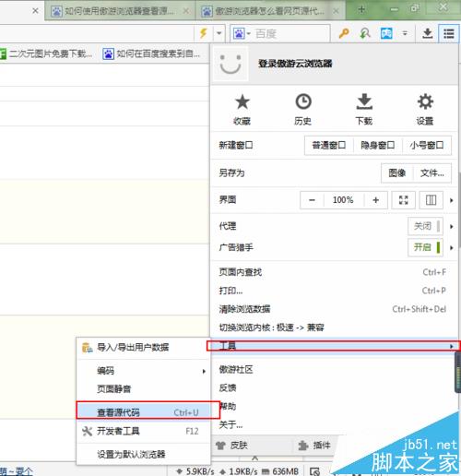The height and width of the screenshot is (476, 461).
Task: Save page as 图像
Action: (x=396, y=173)
